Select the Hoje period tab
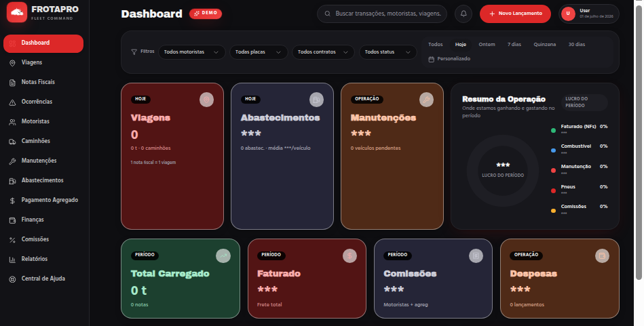Screen dimensions: 644x326 coord(460,44)
